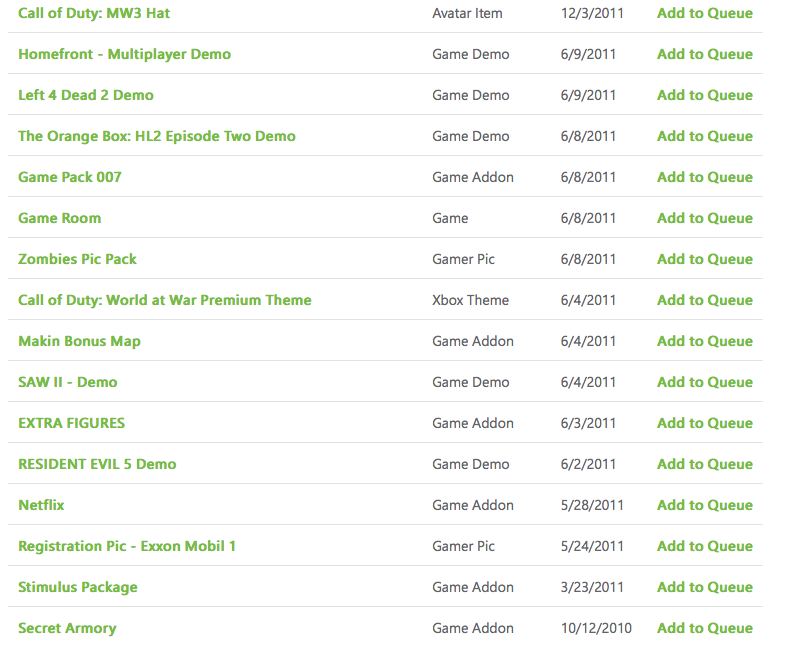Open Makin Bonus Map link
Viewport: 793px width, 646px height.
[79, 341]
